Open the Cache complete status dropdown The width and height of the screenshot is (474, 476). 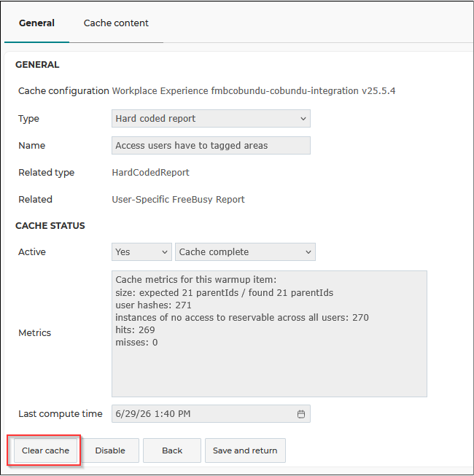[245, 251]
